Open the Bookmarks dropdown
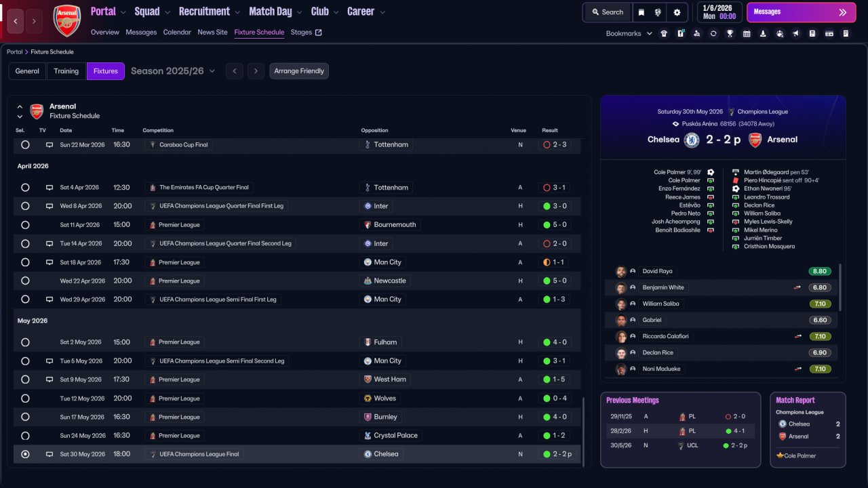This screenshot has height=488, width=868. tap(629, 33)
